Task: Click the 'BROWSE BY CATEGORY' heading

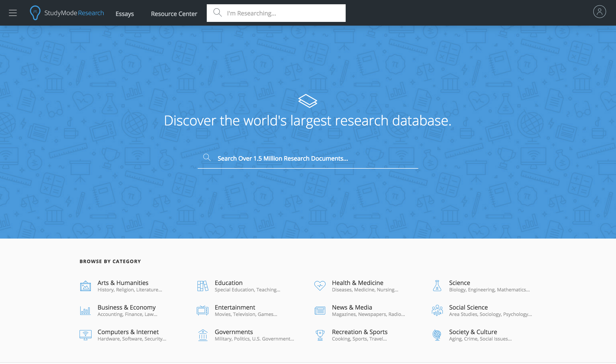Action: coord(110,262)
